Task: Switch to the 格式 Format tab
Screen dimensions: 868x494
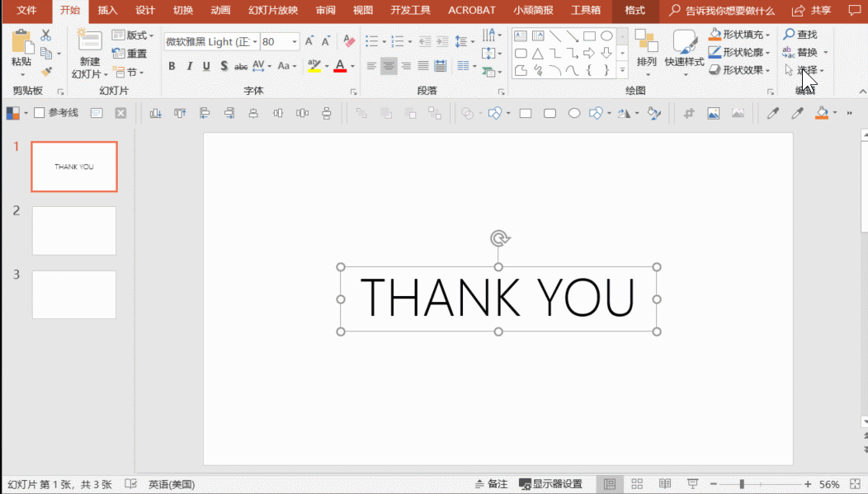Action: coord(635,10)
